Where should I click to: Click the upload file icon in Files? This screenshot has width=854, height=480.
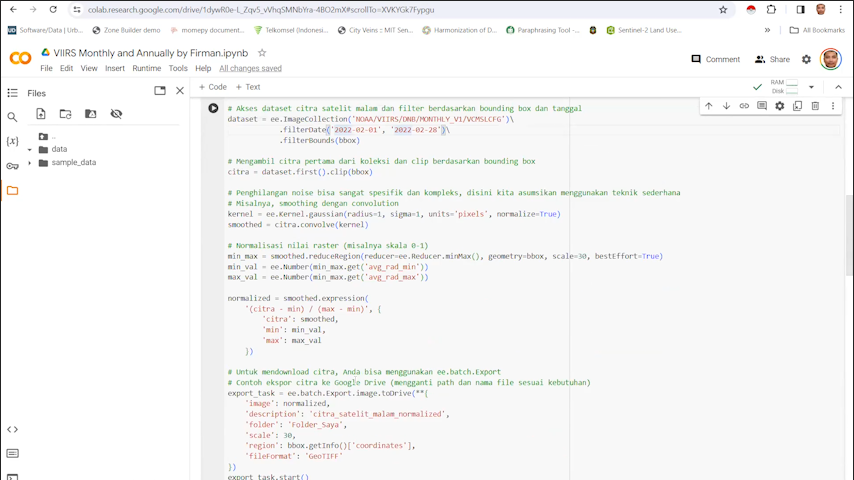tap(41, 114)
